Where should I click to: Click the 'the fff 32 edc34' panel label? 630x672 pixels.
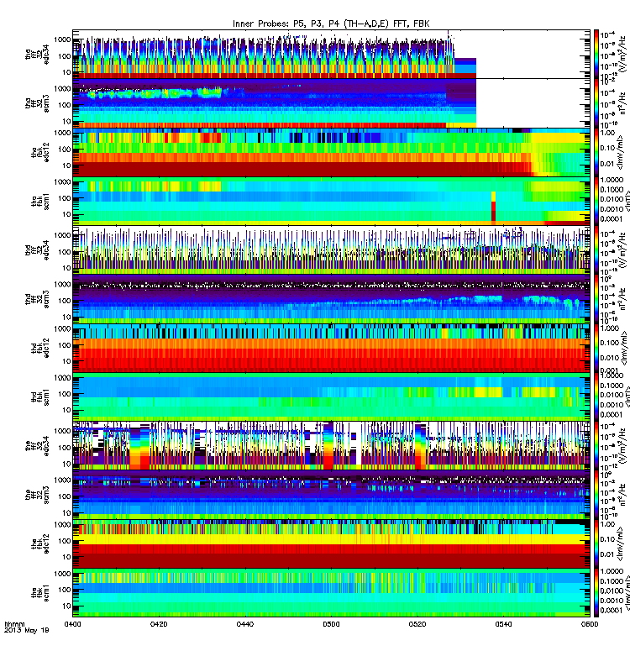click(x=37, y=446)
